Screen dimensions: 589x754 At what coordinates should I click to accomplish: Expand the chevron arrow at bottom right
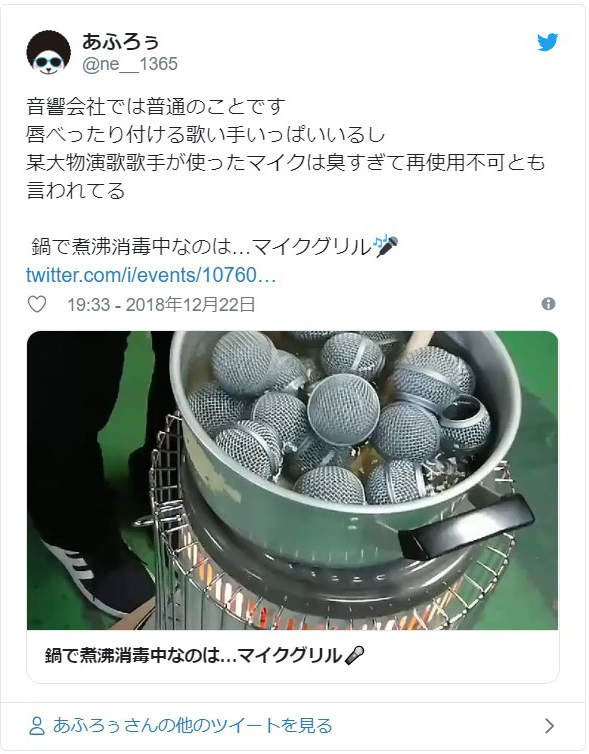click(550, 726)
